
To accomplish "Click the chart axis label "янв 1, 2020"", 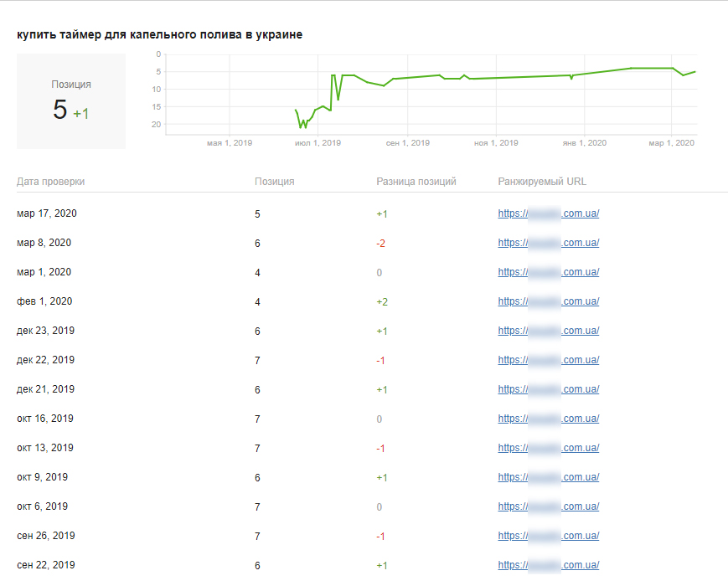I will (584, 143).
